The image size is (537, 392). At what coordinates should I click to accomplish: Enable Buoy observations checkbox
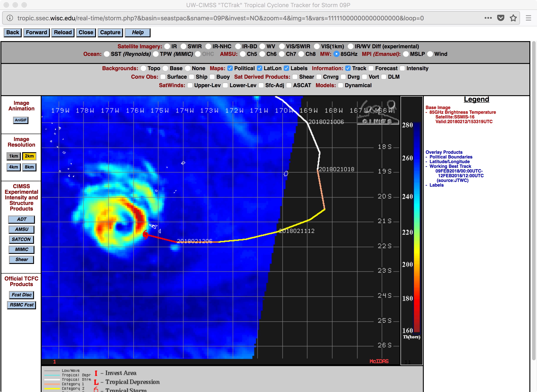point(212,77)
